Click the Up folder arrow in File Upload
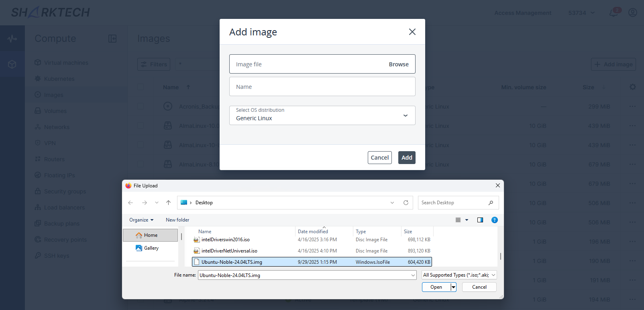The width and height of the screenshot is (644, 310). 168,203
